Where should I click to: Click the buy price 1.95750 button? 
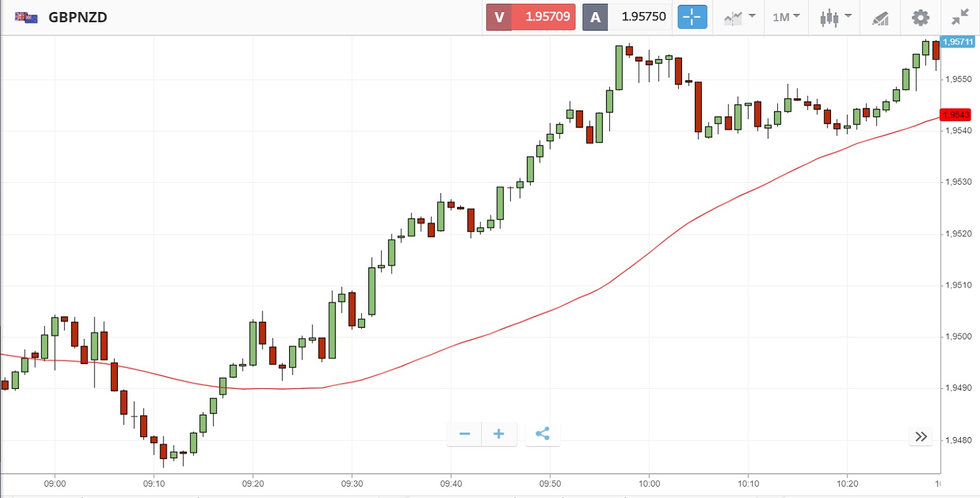[x=627, y=17]
